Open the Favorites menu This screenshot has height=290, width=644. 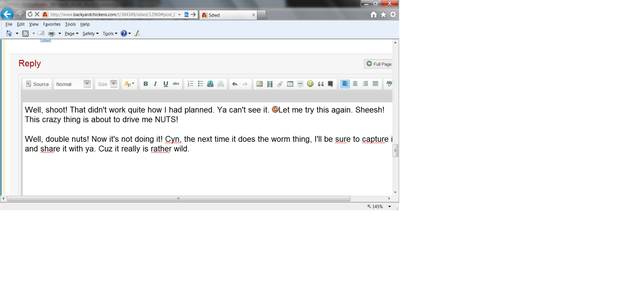(x=52, y=24)
